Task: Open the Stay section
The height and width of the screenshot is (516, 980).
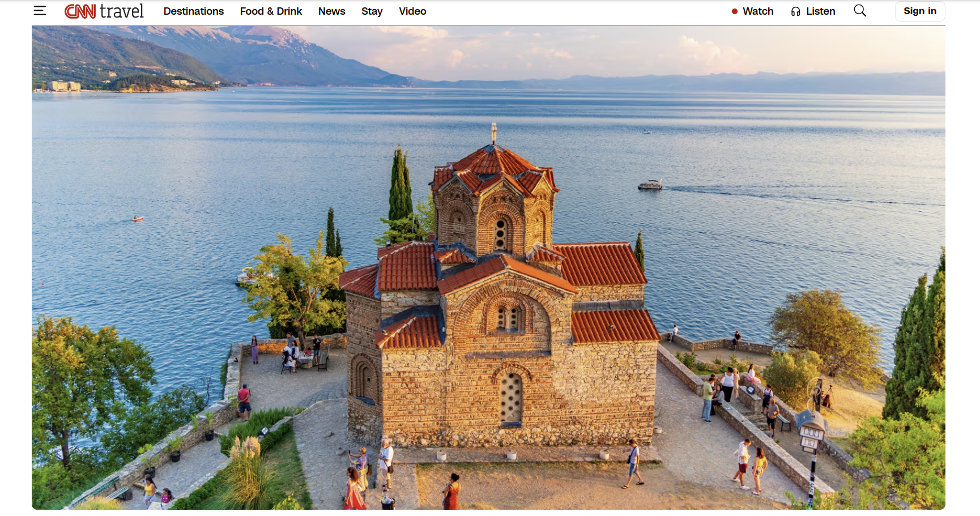Action: [x=372, y=11]
